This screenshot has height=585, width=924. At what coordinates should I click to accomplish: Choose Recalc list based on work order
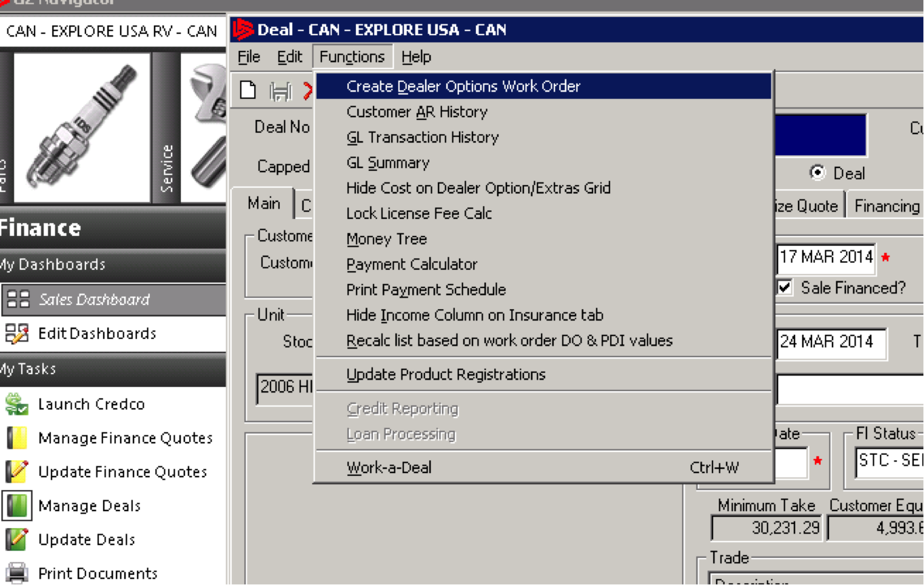(544, 340)
